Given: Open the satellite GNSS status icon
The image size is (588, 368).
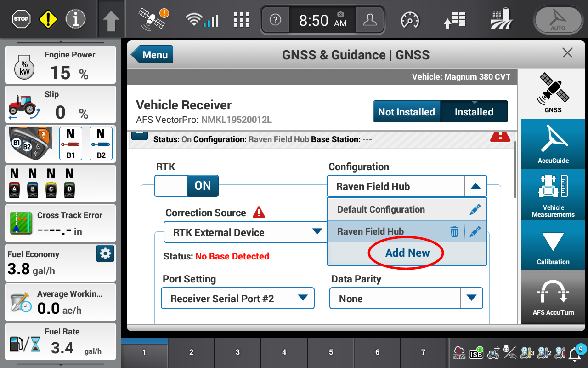Looking at the screenshot, I should coord(153,19).
